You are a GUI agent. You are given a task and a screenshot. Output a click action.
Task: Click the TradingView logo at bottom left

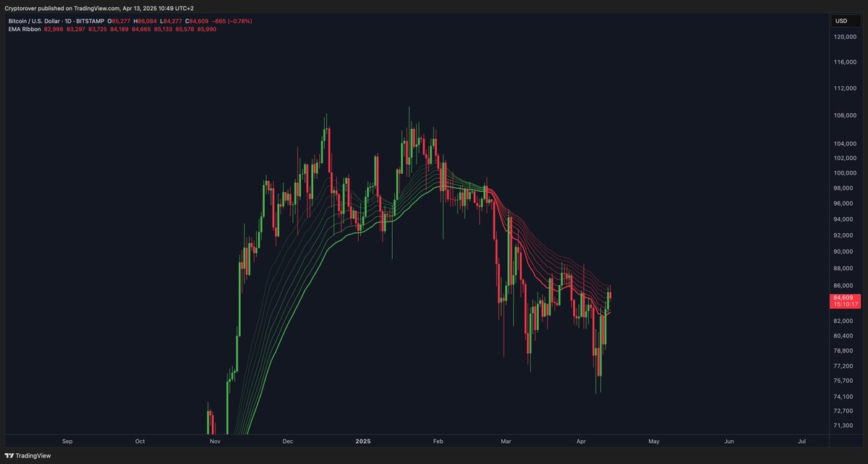point(28,457)
